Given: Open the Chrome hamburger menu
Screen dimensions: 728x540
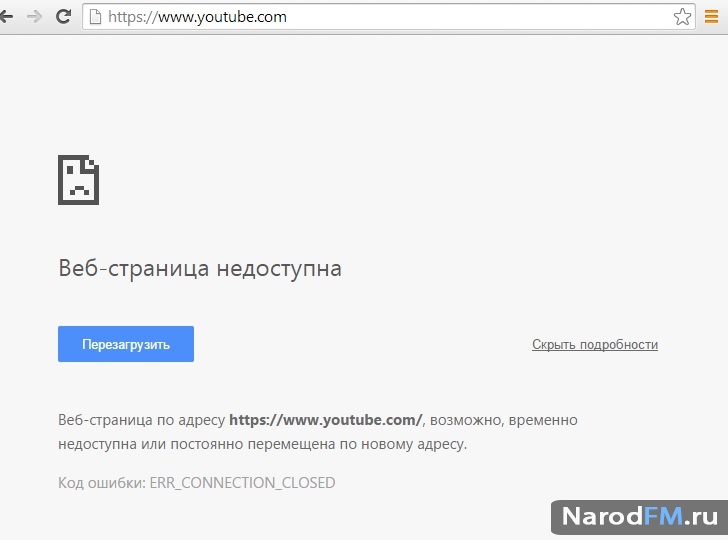Looking at the screenshot, I should point(711,17).
